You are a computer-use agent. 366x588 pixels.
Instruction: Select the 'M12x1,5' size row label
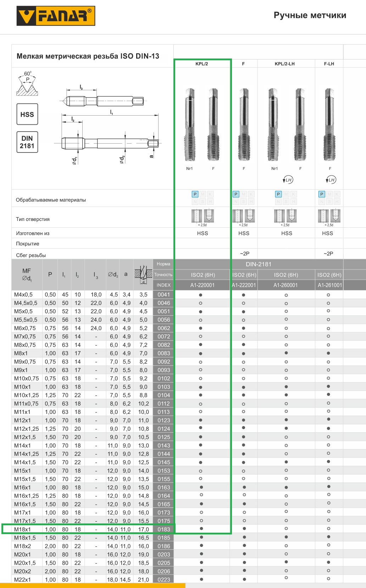pyautogui.click(x=25, y=437)
